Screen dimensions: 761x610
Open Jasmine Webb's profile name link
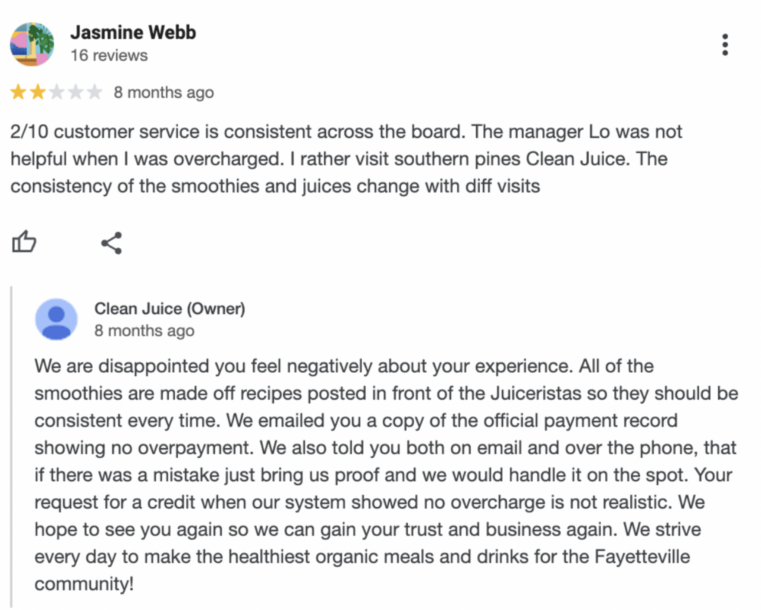click(x=133, y=32)
